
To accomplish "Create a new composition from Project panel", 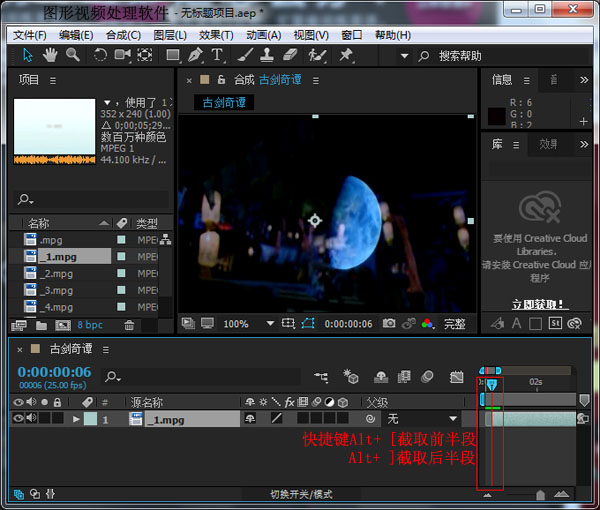I will 63,326.
